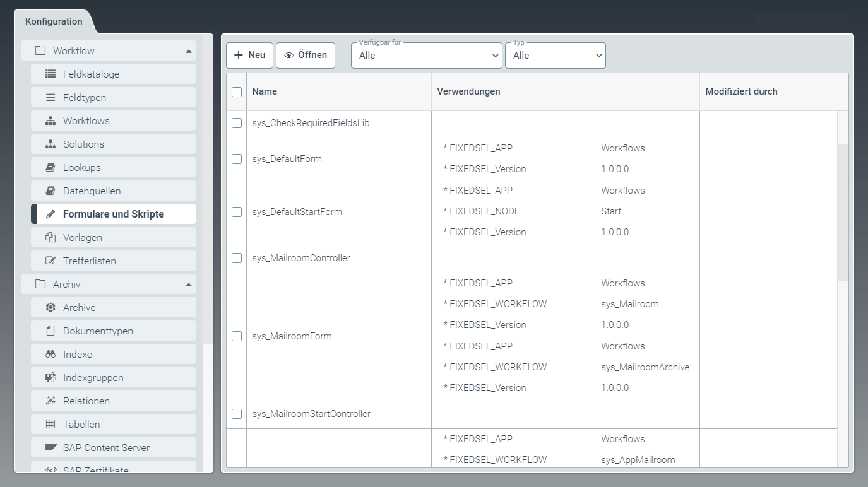Collapse the Workflow section

click(188, 51)
